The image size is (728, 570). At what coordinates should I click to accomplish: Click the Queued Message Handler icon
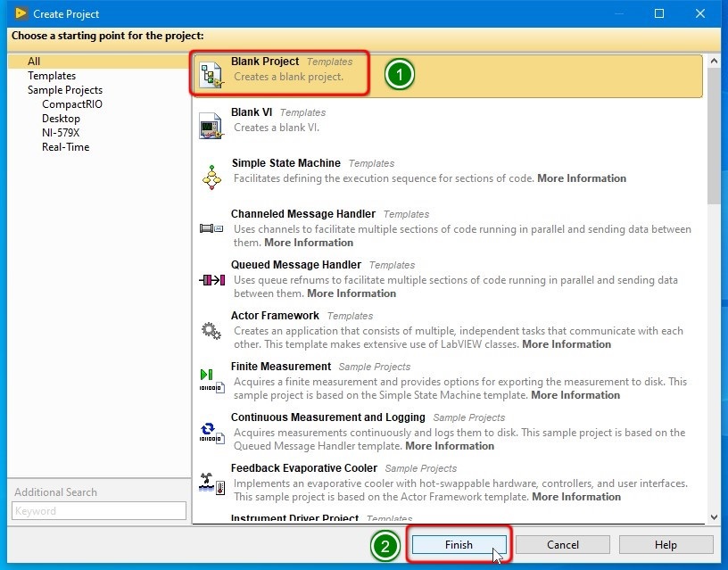click(211, 279)
